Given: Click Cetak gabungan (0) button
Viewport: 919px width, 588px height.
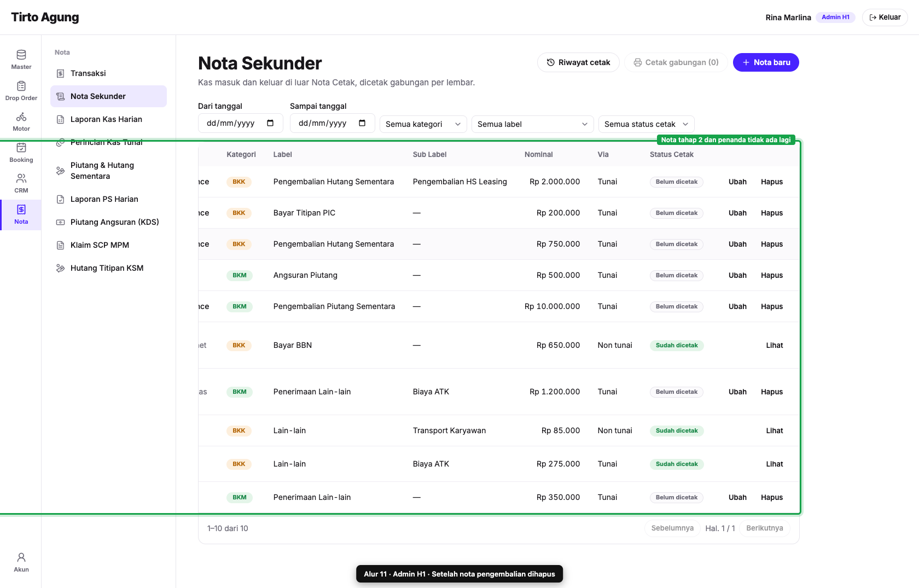Looking at the screenshot, I should pos(676,62).
